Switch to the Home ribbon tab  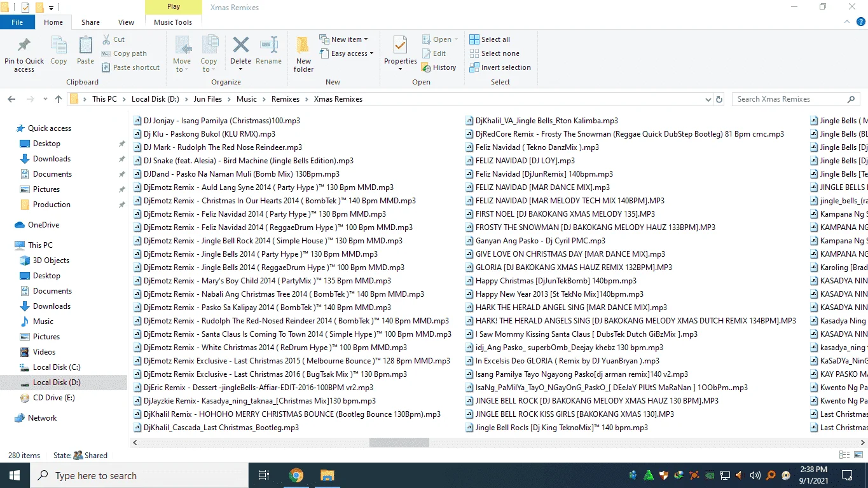53,22
